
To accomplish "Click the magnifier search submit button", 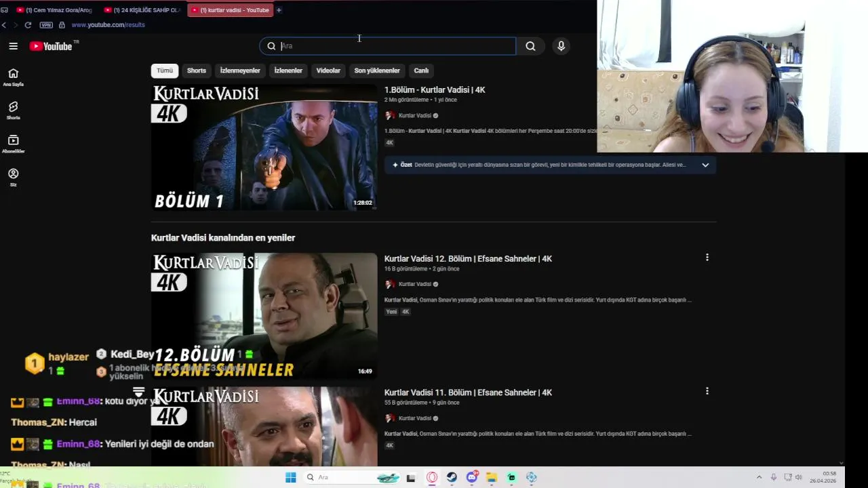I will pyautogui.click(x=530, y=46).
